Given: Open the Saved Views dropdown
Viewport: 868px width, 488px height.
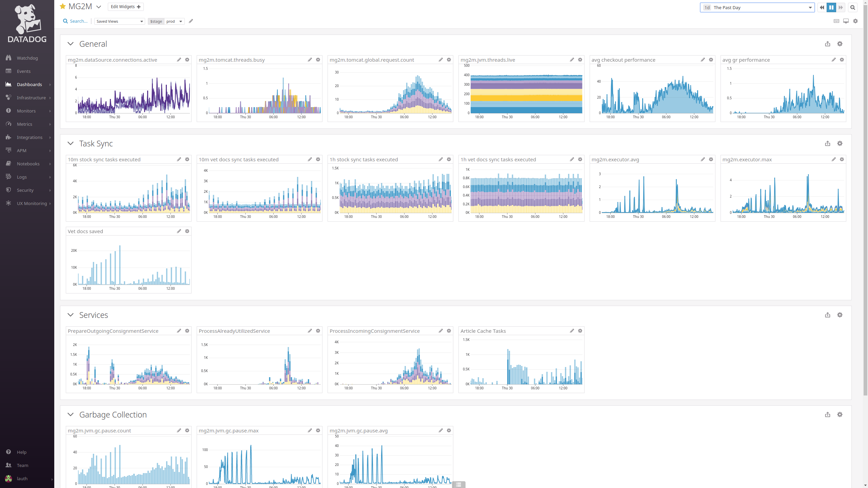Looking at the screenshot, I should [x=119, y=21].
